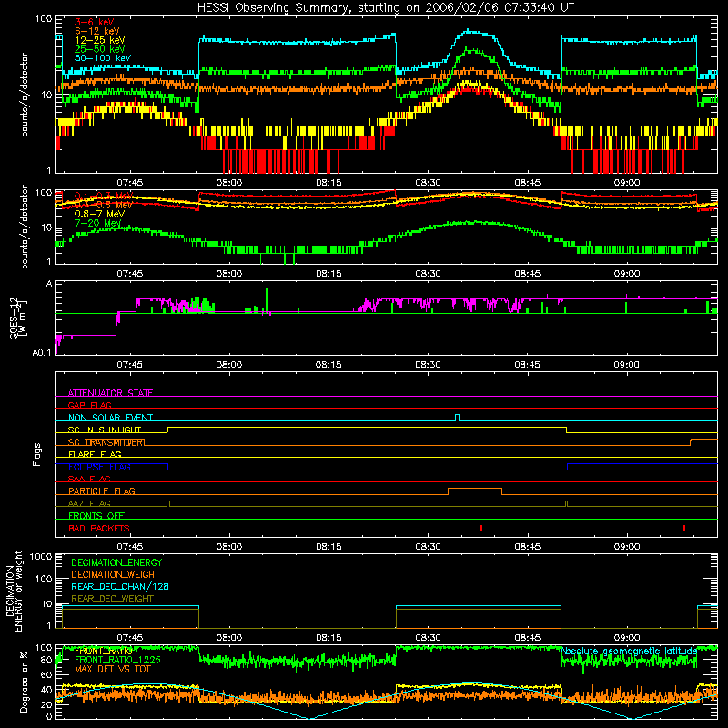Click the 1000 tick on the decimation axis

click(41, 557)
